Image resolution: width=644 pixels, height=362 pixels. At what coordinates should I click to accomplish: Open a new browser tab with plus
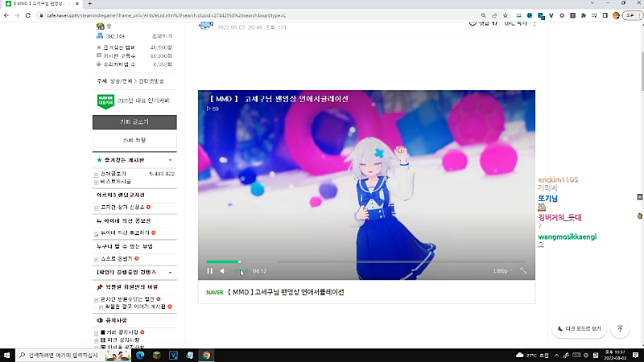[90, 4]
